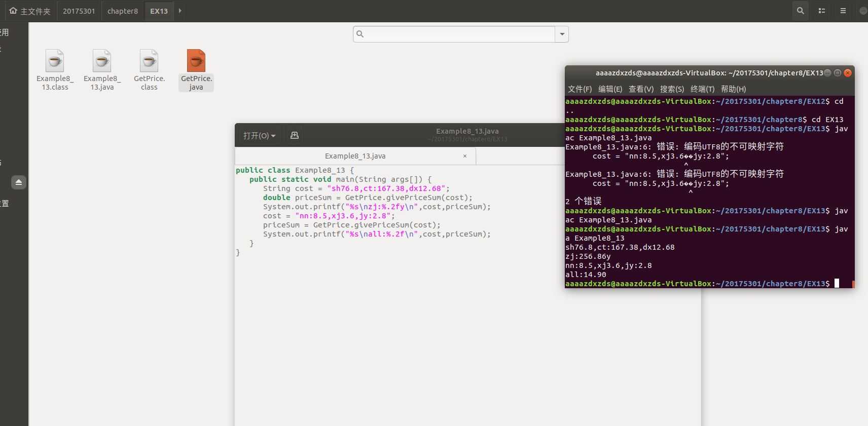The height and width of the screenshot is (426, 868).
Task: Open terminal 编辑(E) menu
Action: pos(610,89)
